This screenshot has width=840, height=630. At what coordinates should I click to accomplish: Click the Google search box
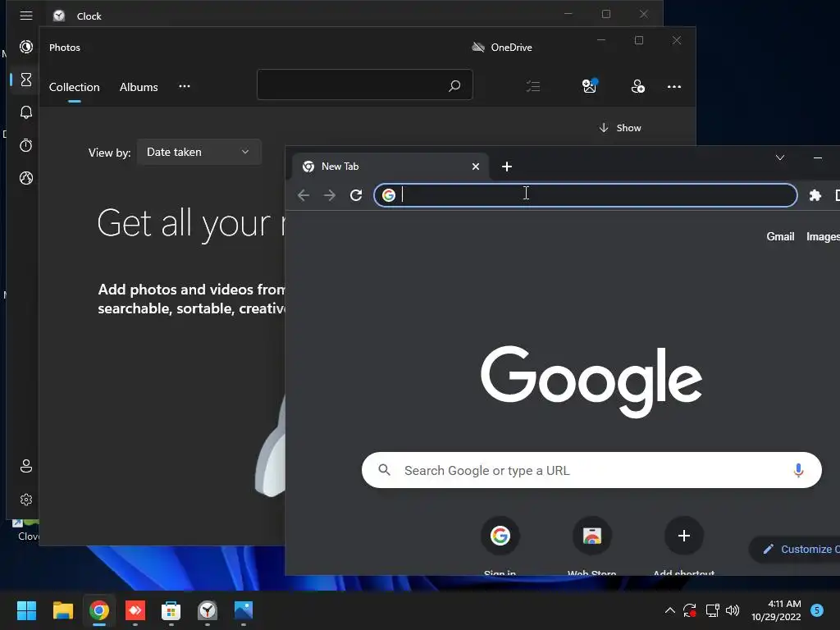591,470
